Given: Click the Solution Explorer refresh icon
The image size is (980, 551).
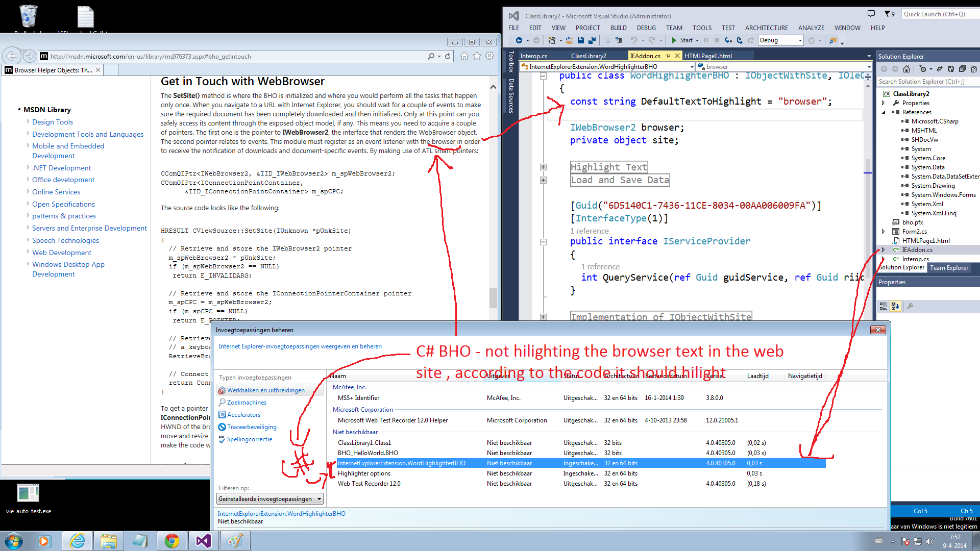Looking at the screenshot, I should point(950,69).
